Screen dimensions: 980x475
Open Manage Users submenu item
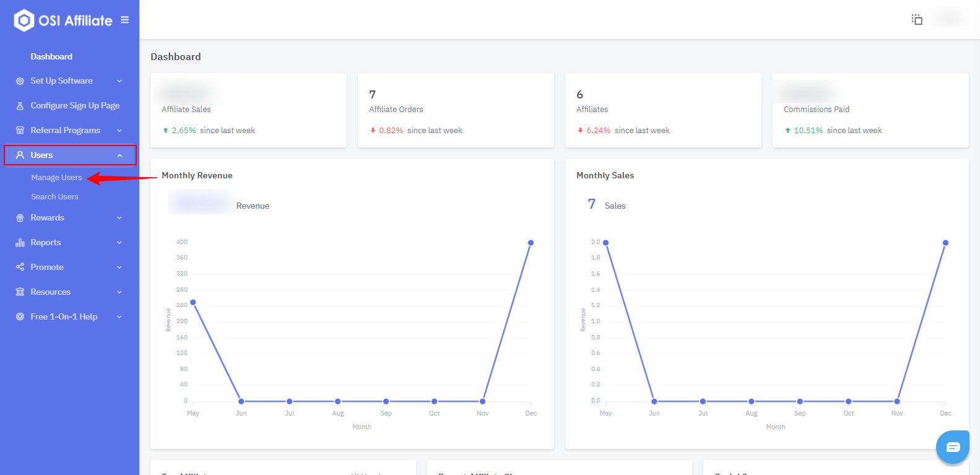pos(56,178)
